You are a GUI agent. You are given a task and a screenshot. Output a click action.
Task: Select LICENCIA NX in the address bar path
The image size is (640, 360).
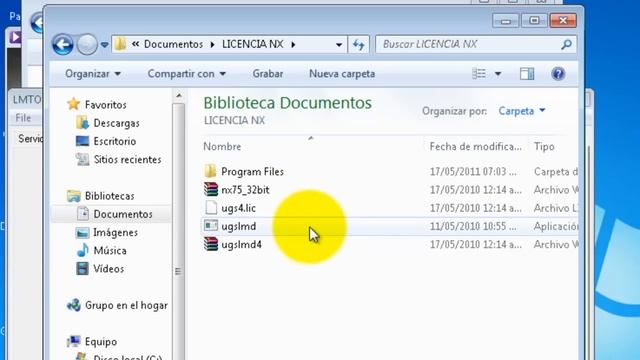click(x=253, y=44)
